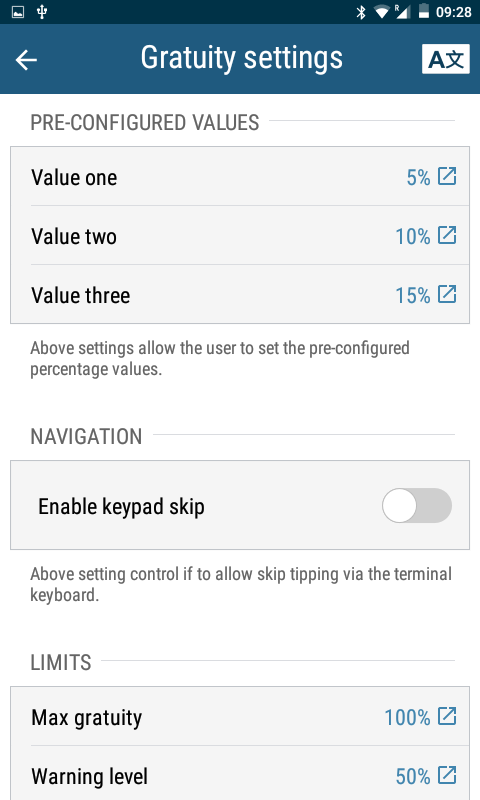This screenshot has width=480, height=800.
Task: Select the Value one row label
Action: pyautogui.click(x=74, y=178)
